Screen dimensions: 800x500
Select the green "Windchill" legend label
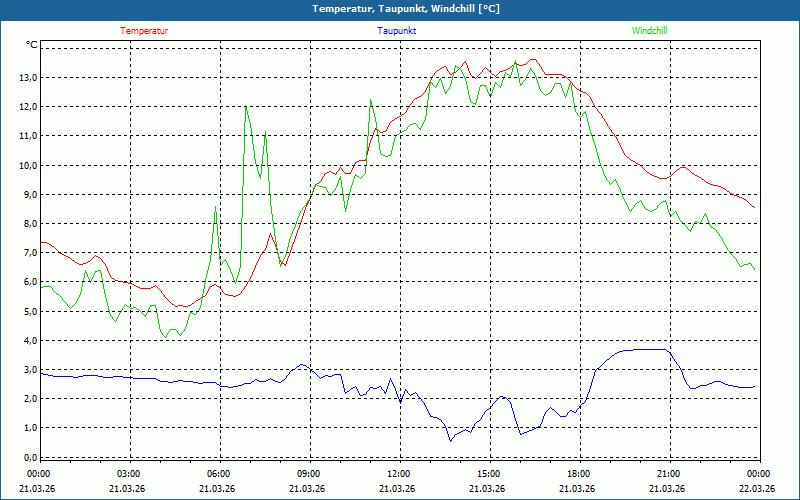650,31
